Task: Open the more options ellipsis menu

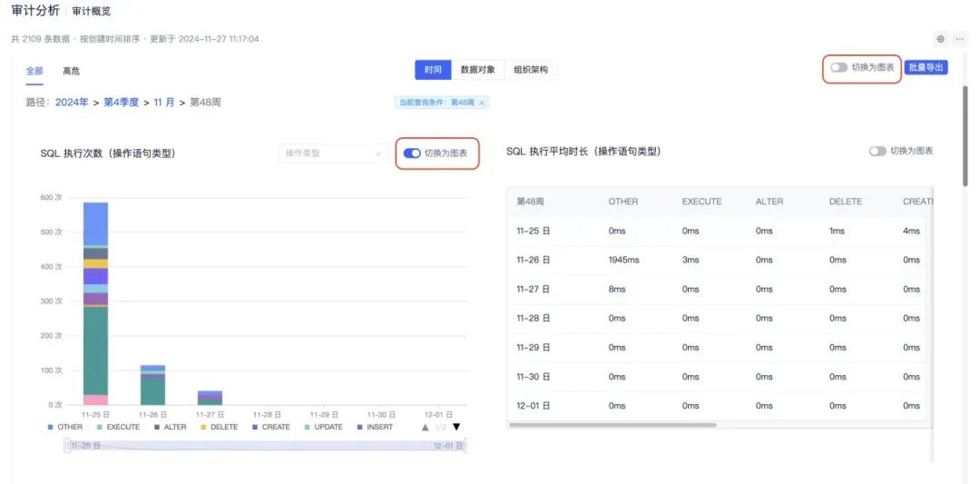Action: pos(961,39)
